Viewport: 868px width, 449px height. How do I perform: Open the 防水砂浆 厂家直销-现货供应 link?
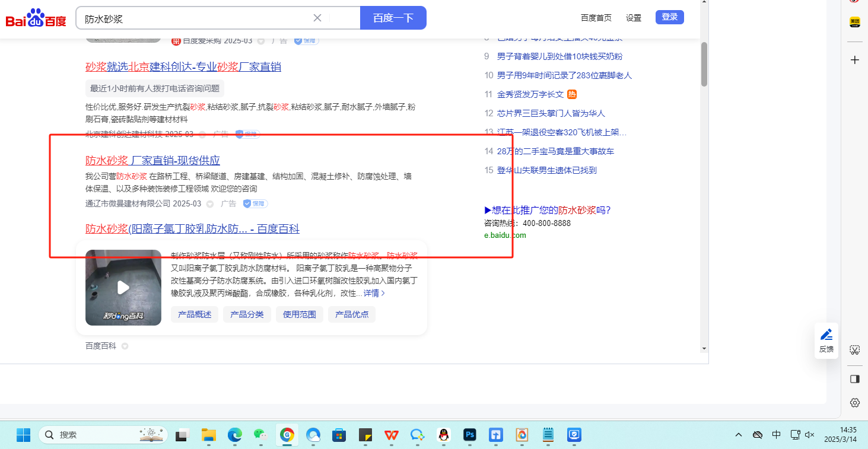pos(152,160)
